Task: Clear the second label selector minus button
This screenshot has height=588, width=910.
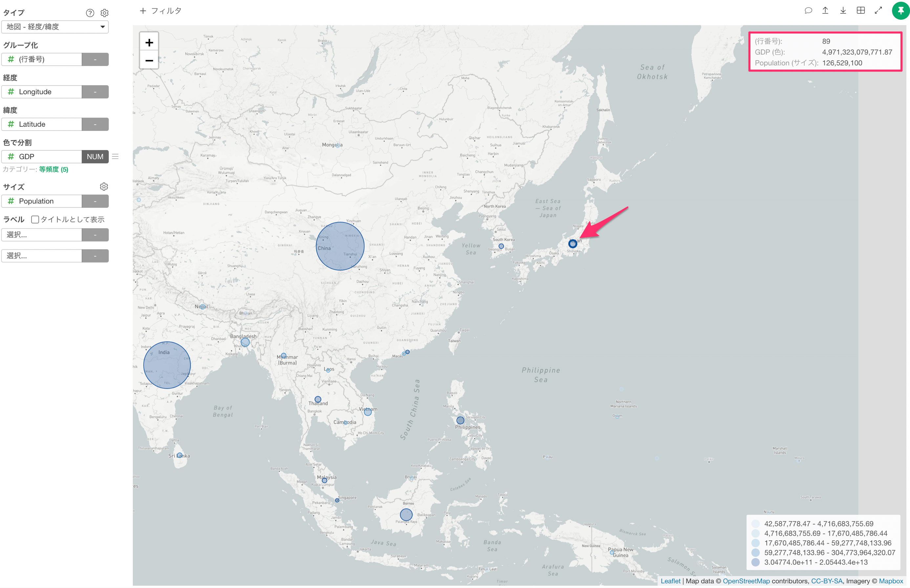Action: point(95,256)
